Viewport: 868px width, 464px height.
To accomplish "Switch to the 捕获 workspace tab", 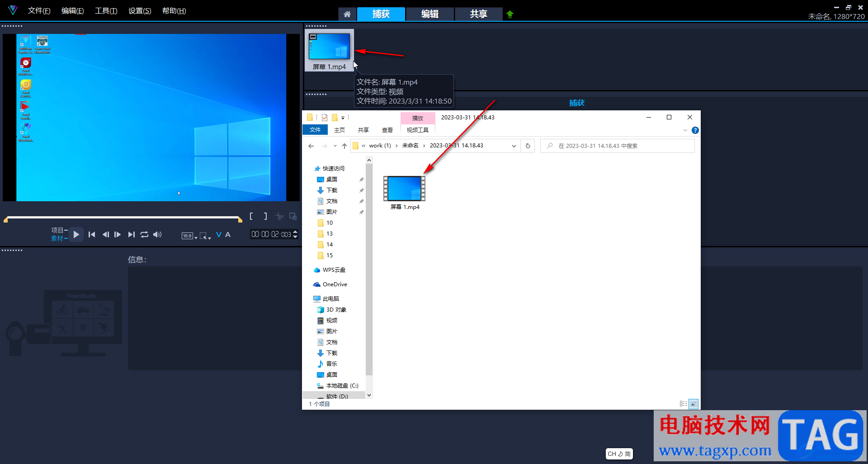I will coord(381,14).
